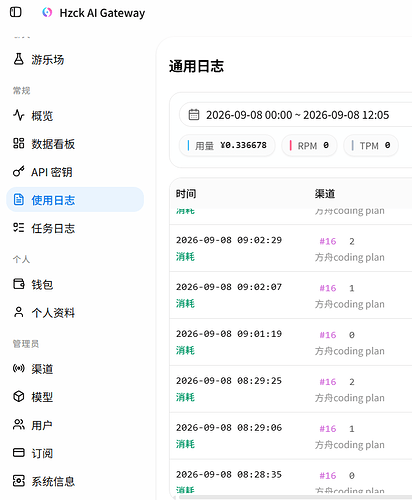Open the 模型 cube icon

19,397
